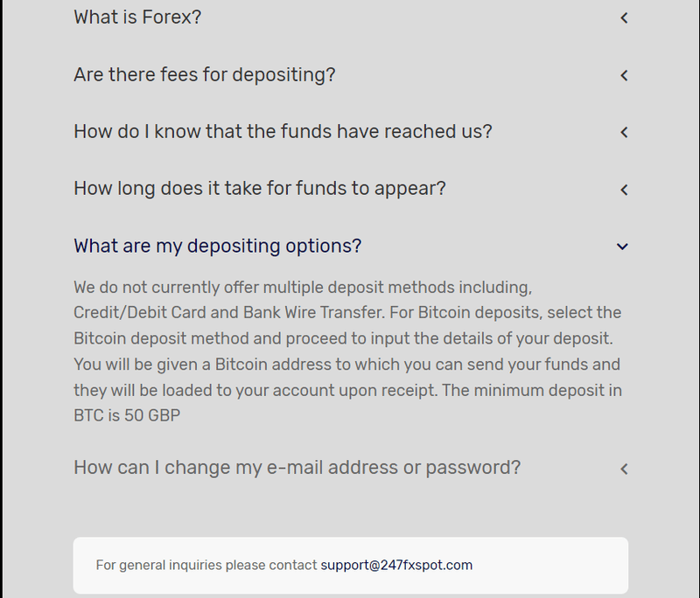Click chevron for 'How long does it take' question

(x=624, y=190)
